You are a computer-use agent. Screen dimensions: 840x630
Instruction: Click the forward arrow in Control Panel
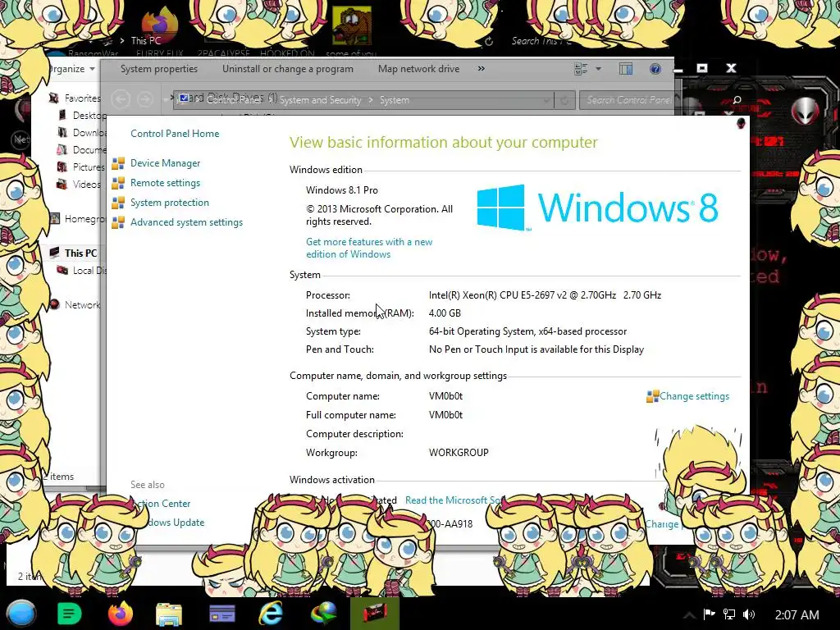[144, 99]
